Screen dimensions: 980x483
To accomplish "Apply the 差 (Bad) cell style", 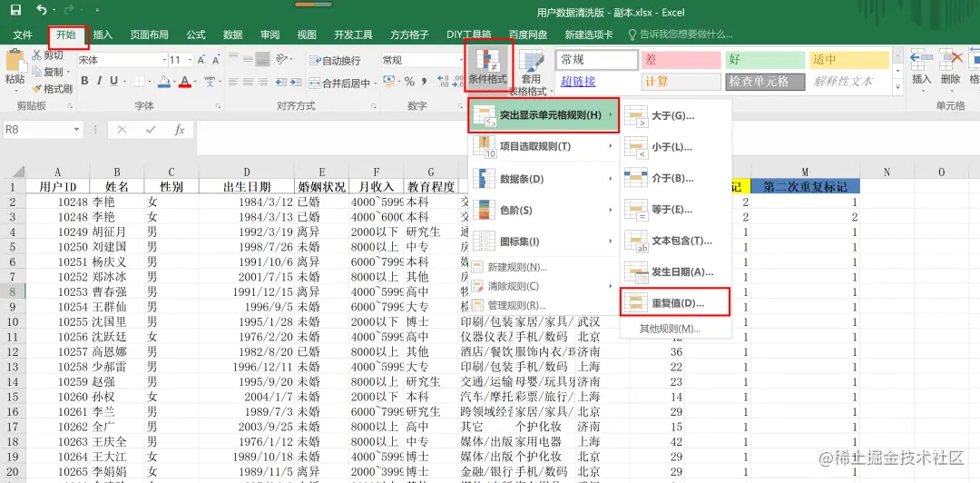I will coord(681,60).
